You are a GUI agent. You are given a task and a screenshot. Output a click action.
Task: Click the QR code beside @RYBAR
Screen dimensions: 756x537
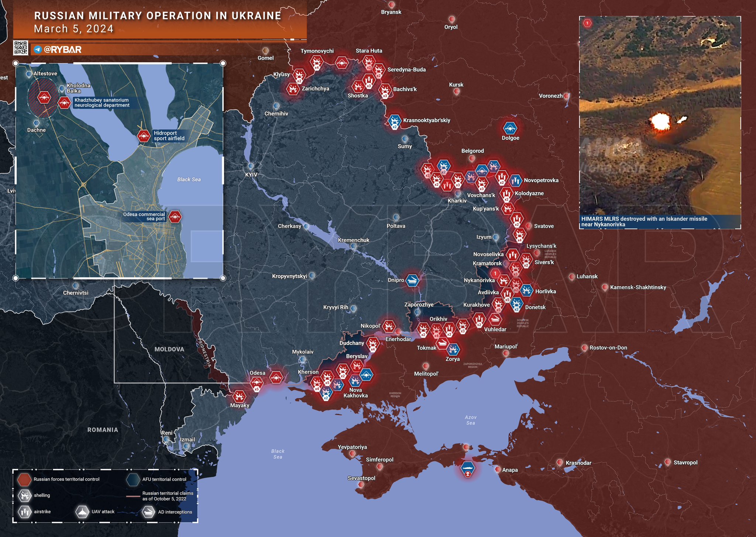[x=20, y=48]
